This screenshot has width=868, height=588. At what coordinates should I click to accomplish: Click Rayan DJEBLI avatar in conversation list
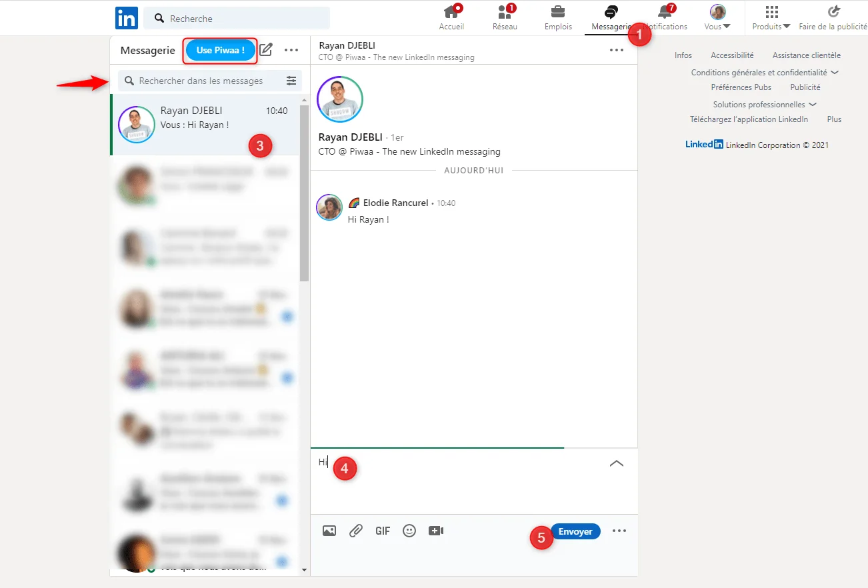pos(137,124)
